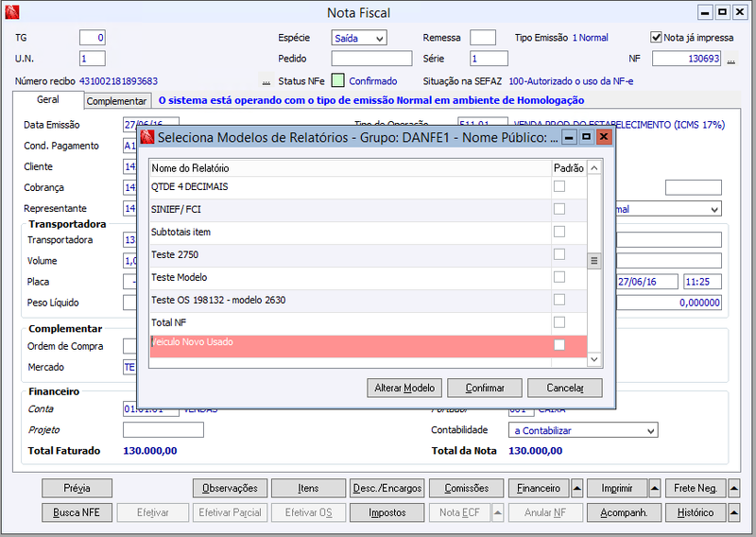Click the U.N. input field
This screenshot has width=756, height=537.
click(x=92, y=59)
